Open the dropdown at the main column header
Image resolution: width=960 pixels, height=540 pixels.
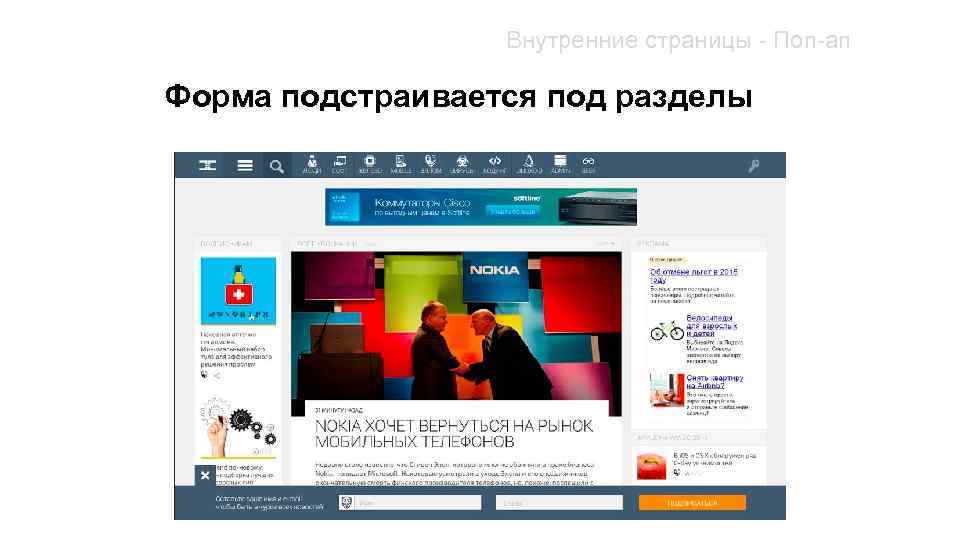(x=606, y=244)
